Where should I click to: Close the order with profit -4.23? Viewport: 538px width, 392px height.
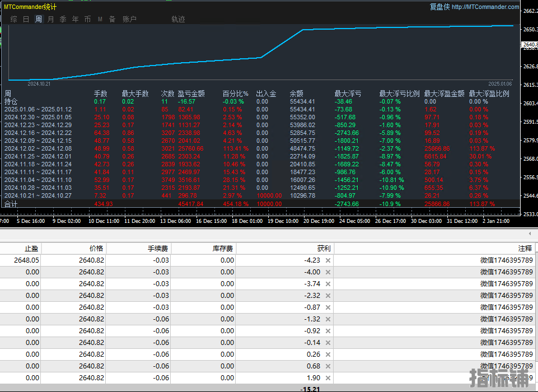tap(328, 260)
